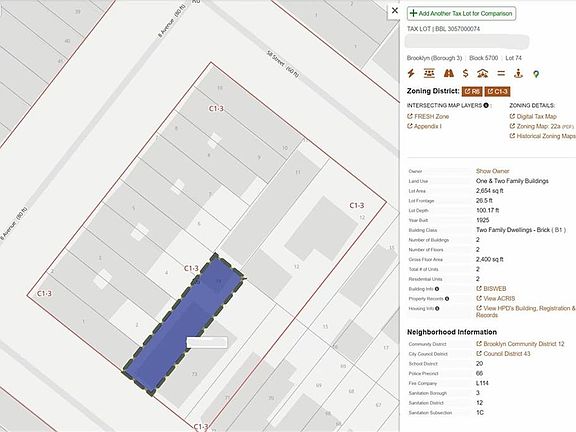Image resolution: width=576 pixels, height=432 pixels.
Task: Click info icon next to Building Info
Action: tap(437, 289)
